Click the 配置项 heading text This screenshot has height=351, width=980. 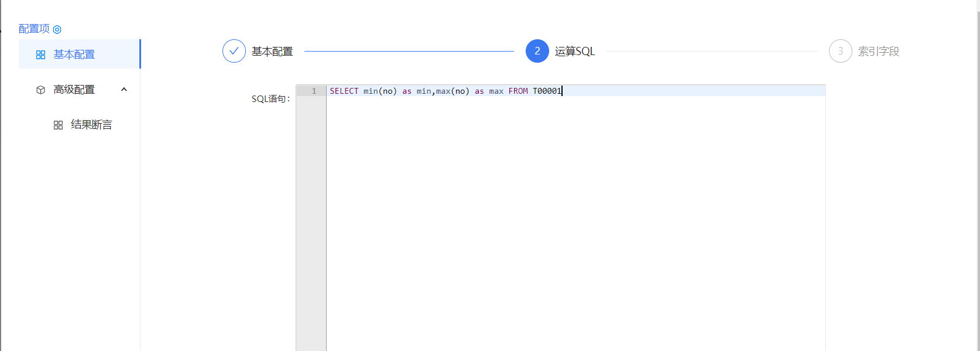click(34, 29)
